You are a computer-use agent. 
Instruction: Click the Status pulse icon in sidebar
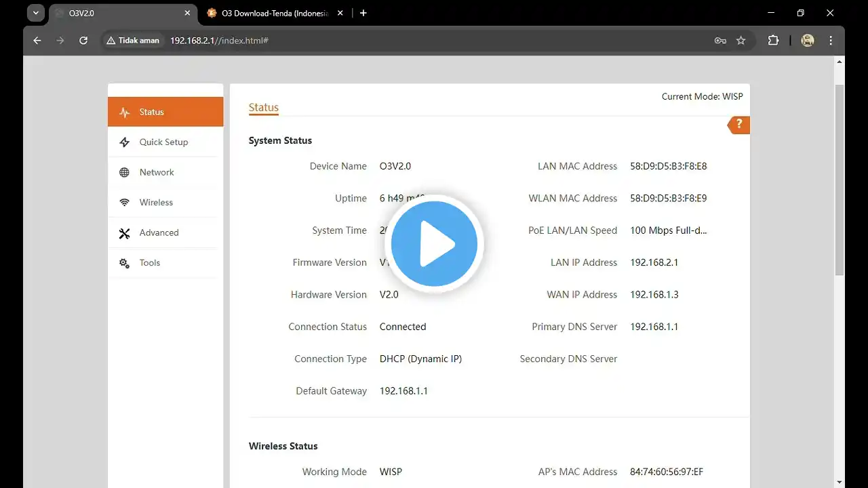pos(124,113)
